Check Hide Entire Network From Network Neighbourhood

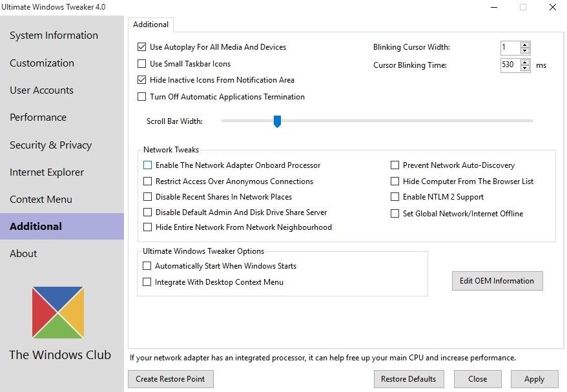point(147,227)
